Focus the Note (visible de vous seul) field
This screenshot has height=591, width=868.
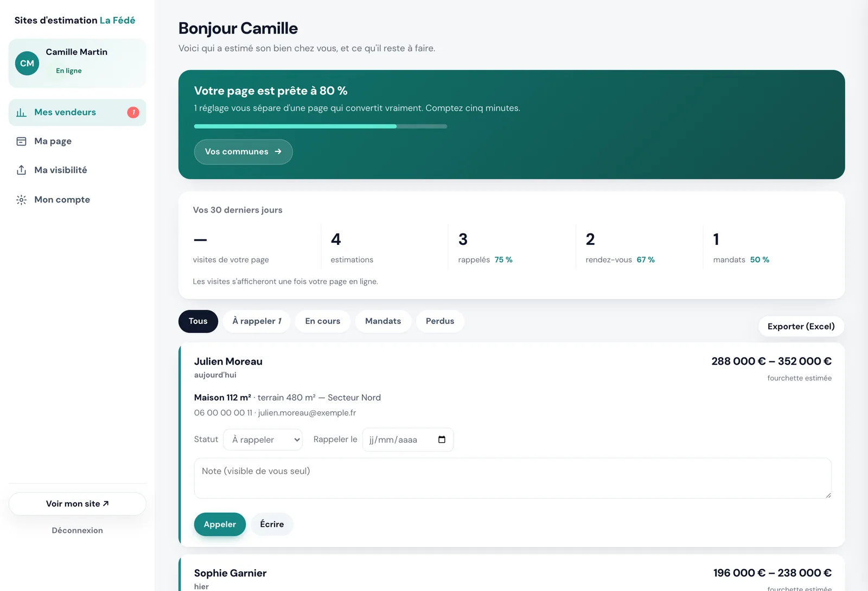513,478
